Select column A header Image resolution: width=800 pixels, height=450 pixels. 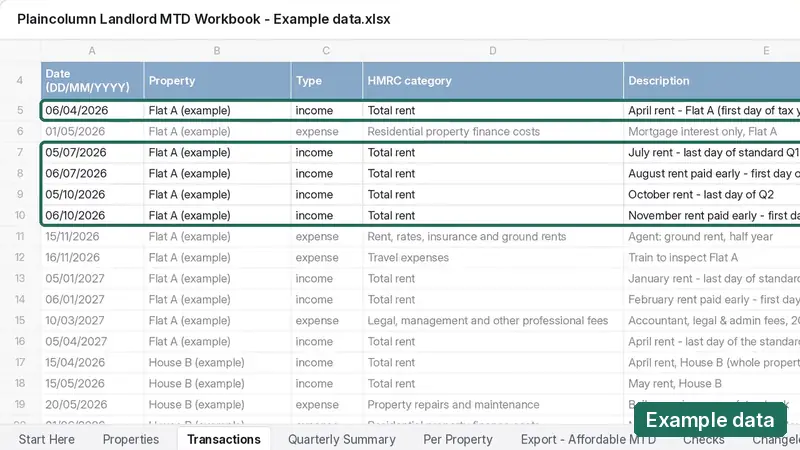pyautogui.click(x=92, y=51)
